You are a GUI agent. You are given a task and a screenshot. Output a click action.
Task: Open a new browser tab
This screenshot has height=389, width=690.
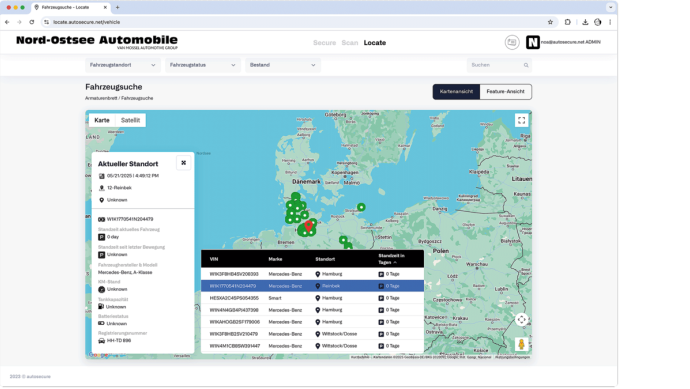(117, 7)
